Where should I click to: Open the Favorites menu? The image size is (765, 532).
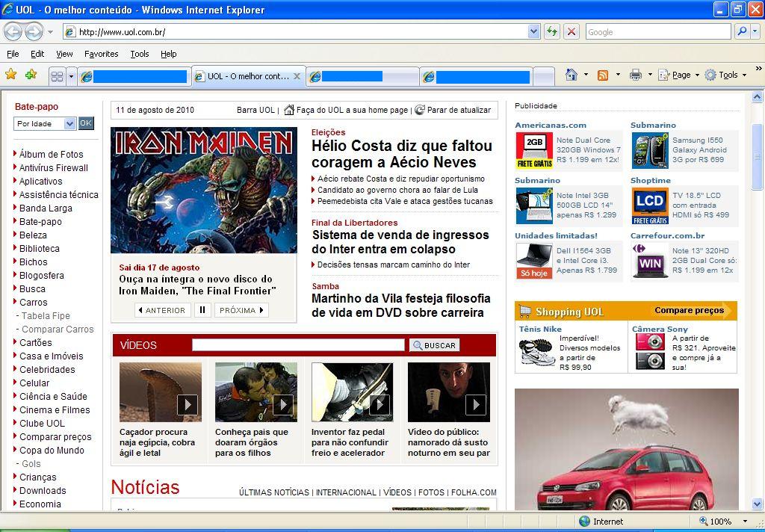click(x=101, y=54)
